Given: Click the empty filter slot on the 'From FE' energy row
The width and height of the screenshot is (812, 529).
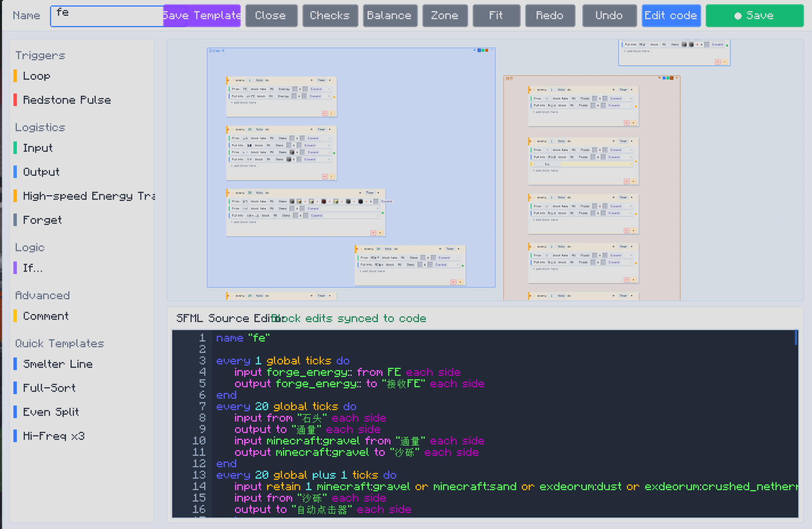Looking at the screenshot, I should click(295, 89).
